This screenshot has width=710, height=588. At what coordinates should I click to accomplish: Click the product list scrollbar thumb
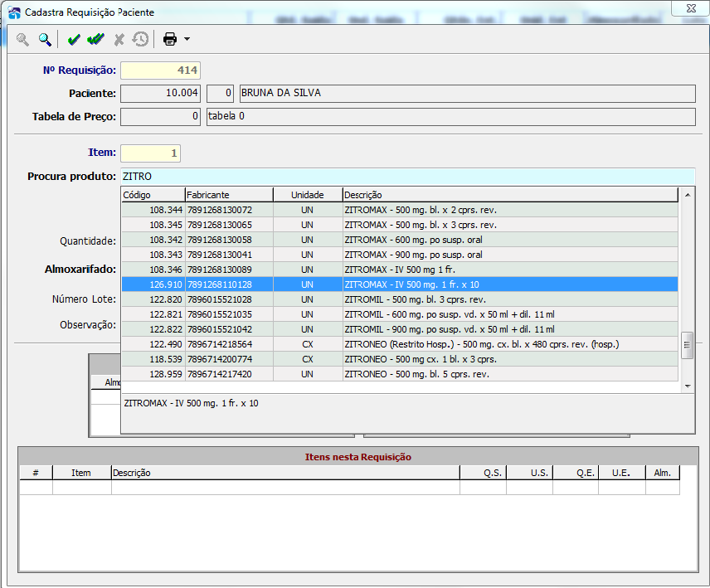point(688,345)
